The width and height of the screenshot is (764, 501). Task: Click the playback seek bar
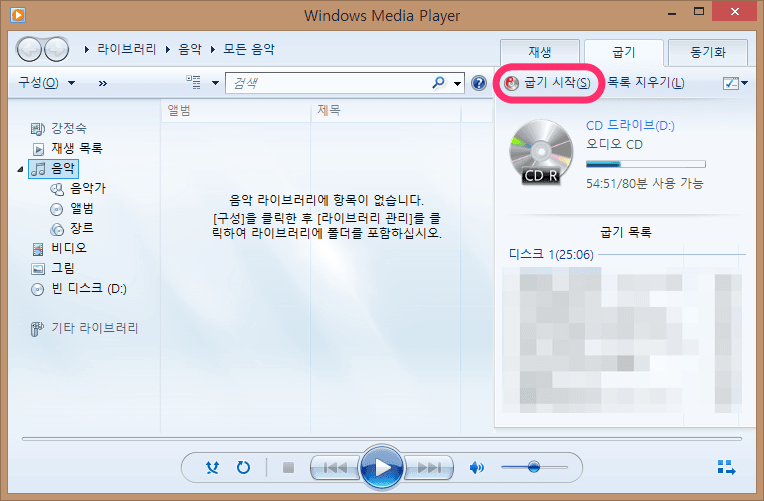[x=382, y=439]
